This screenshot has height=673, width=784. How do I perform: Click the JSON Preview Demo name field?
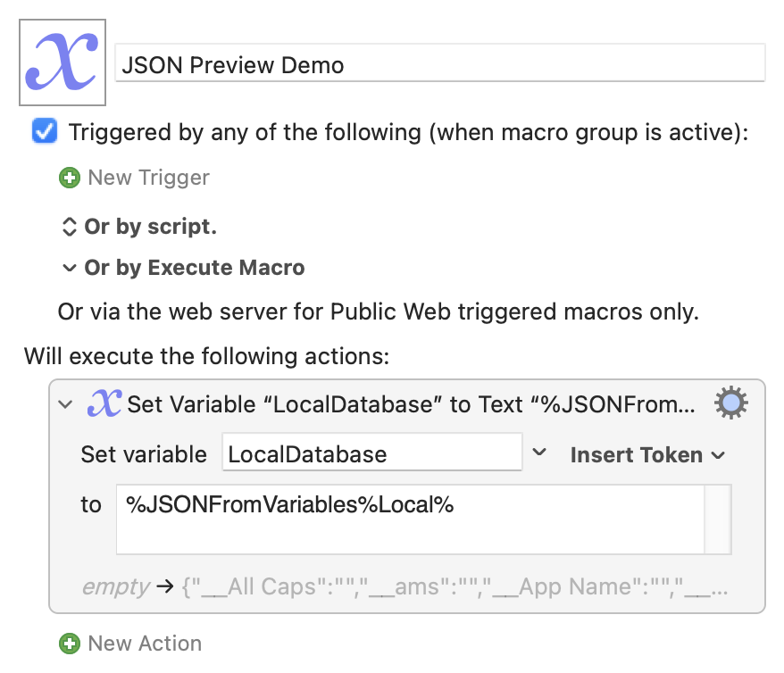coord(440,63)
